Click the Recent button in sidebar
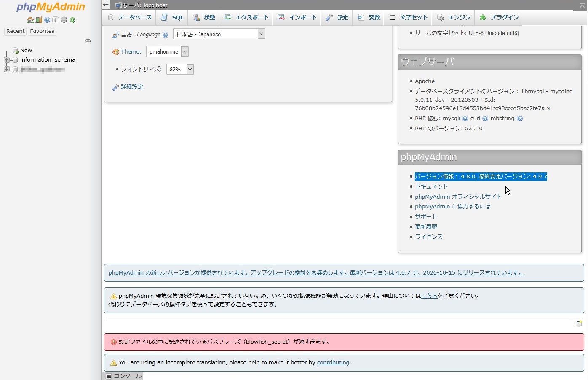 click(x=16, y=31)
